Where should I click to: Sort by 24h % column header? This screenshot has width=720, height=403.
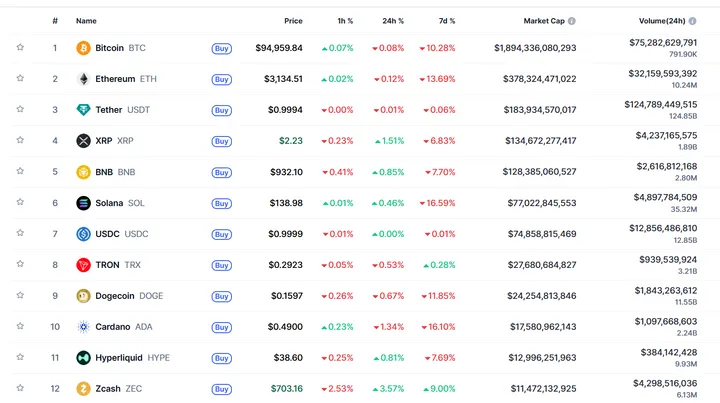click(393, 20)
